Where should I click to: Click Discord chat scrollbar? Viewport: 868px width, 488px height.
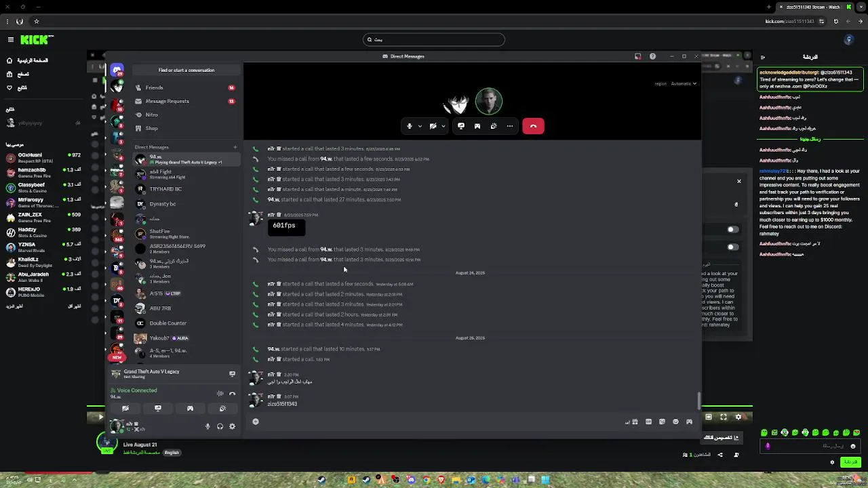698,401
